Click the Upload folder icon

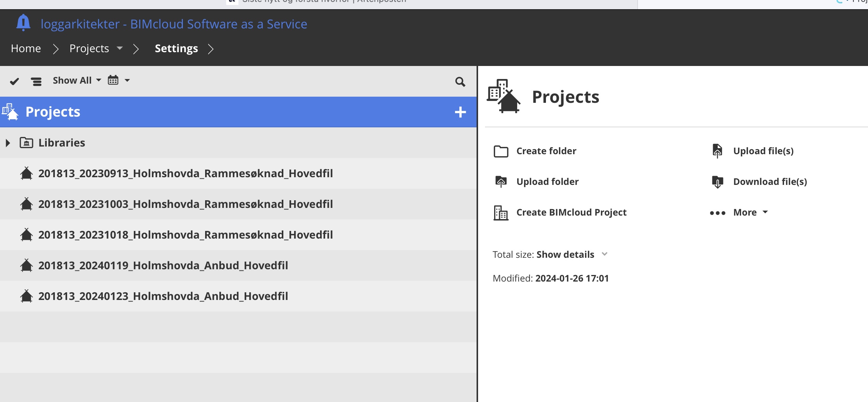pos(501,182)
